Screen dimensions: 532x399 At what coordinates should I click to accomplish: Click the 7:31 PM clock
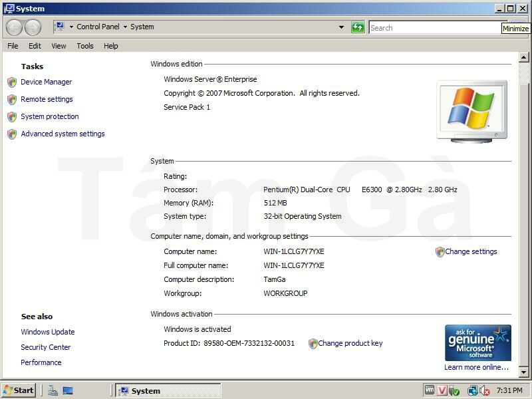click(509, 390)
